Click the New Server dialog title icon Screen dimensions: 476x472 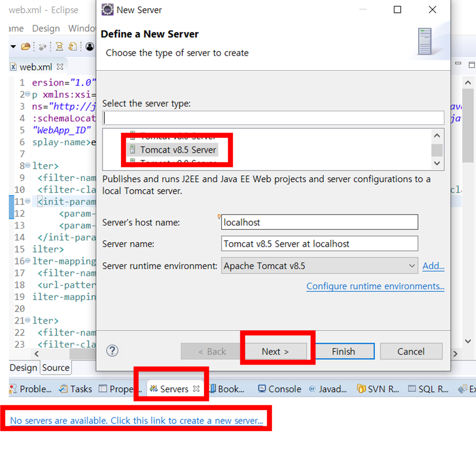(x=107, y=10)
